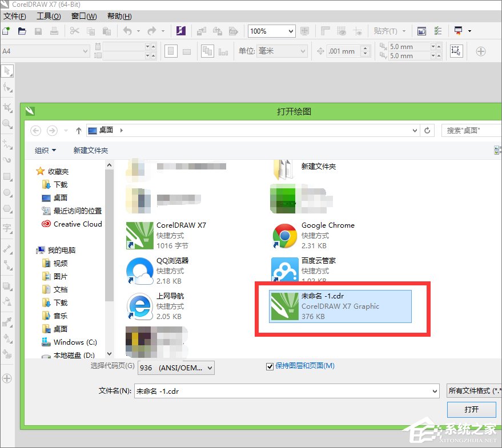The image size is (502, 448).
Task: Click the 打开 button to open the file
Action: (471, 410)
